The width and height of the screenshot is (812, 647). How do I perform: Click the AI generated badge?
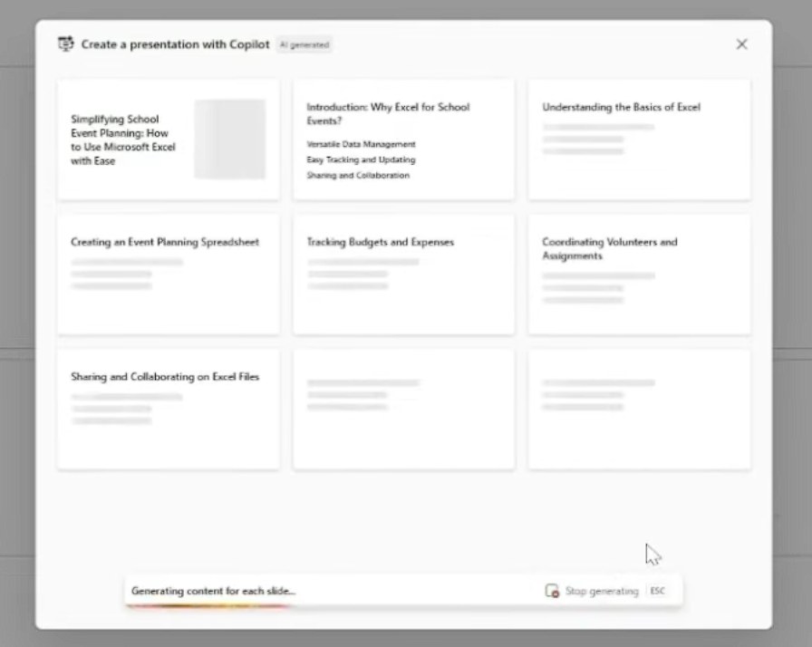[x=304, y=45]
